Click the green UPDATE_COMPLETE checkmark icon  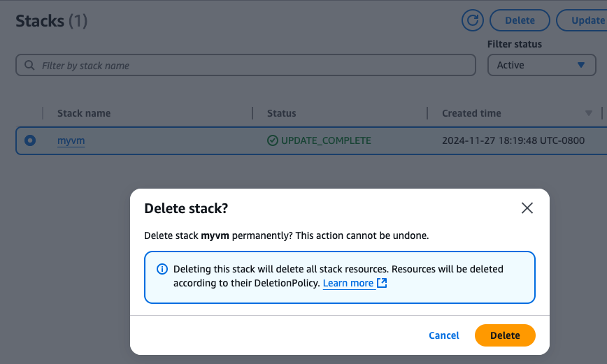point(273,140)
